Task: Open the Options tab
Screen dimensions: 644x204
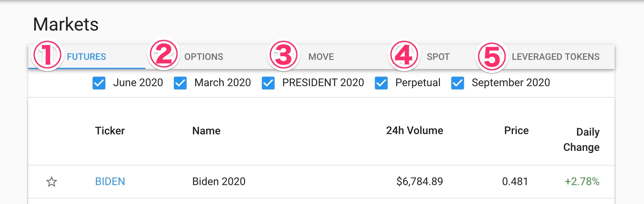Action: point(204,57)
